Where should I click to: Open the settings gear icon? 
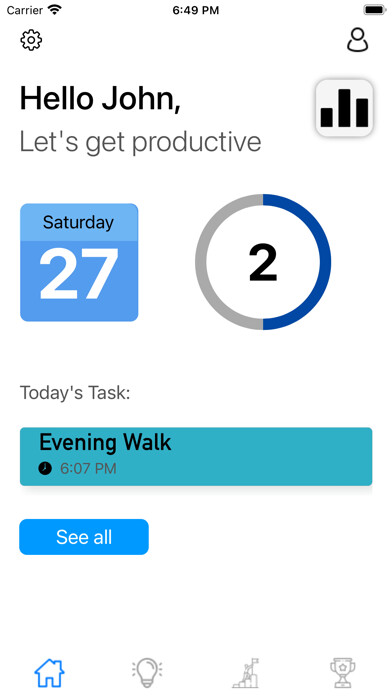(31, 40)
